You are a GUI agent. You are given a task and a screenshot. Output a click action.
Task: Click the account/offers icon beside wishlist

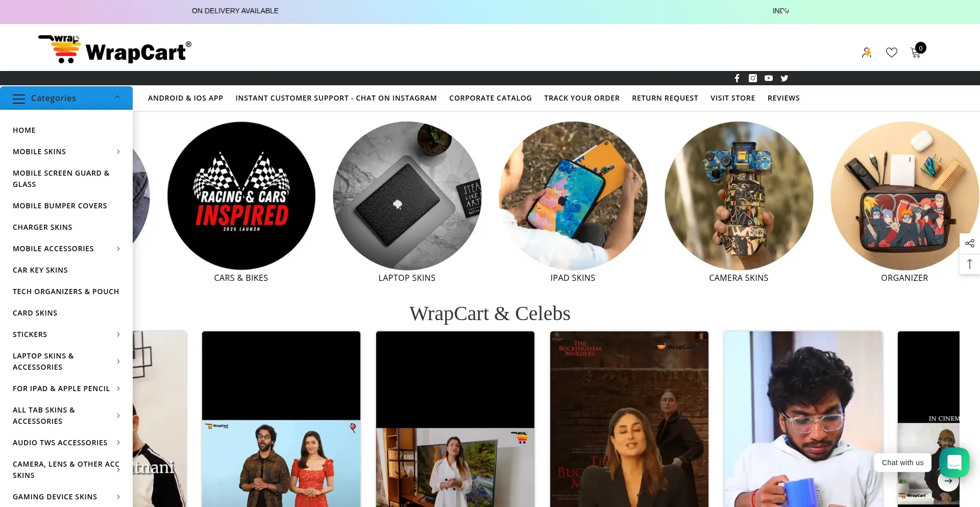click(867, 52)
